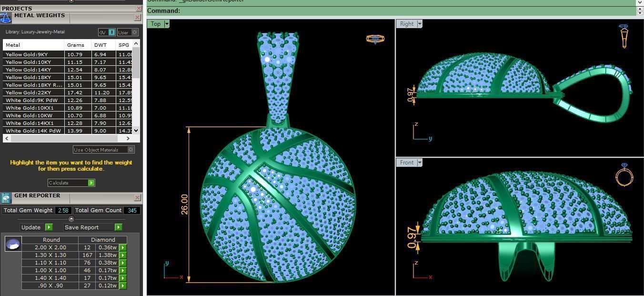This screenshot has height=296, width=644.
Task: Click the Front viewport label
Action: (x=407, y=163)
